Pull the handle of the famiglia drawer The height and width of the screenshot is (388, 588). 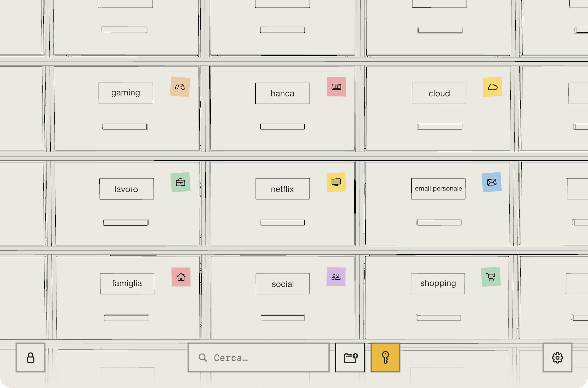[126, 318]
